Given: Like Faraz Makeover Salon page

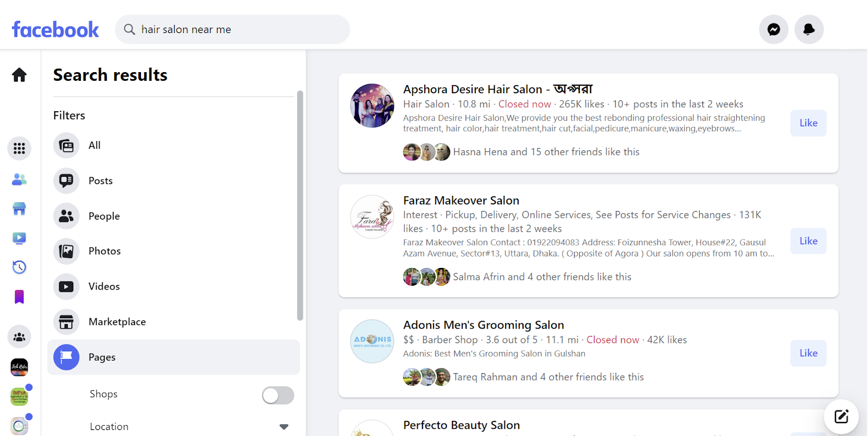Looking at the screenshot, I should point(808,241).
